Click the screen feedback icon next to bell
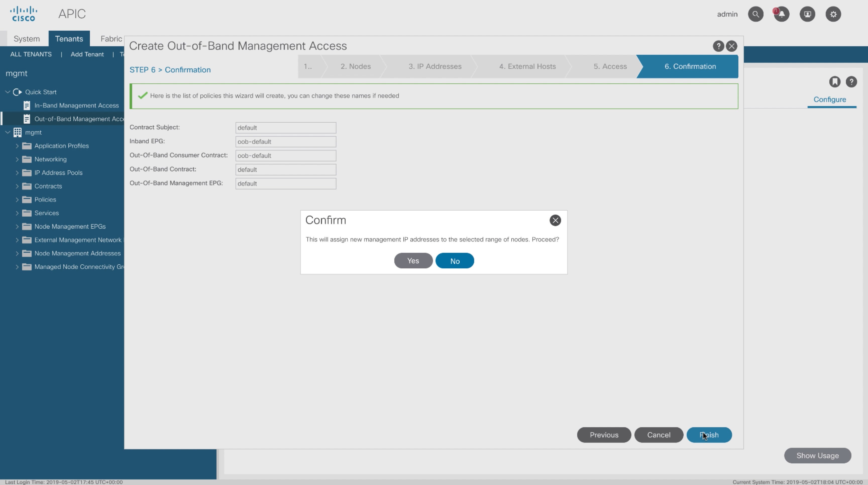 tap(807, 14)
